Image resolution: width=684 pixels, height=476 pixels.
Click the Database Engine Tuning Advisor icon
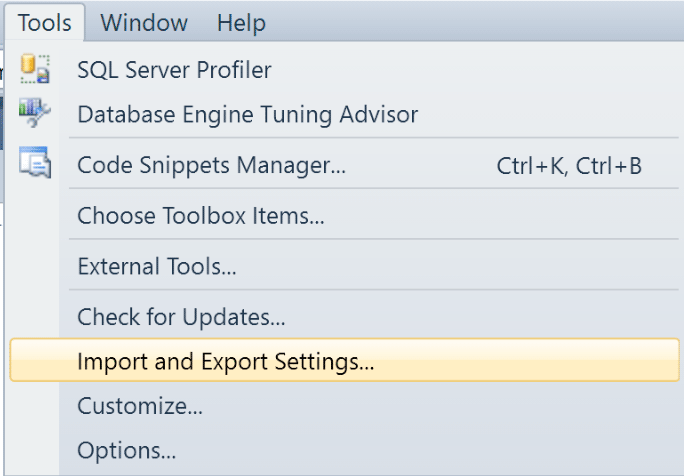tap(35, 113)
